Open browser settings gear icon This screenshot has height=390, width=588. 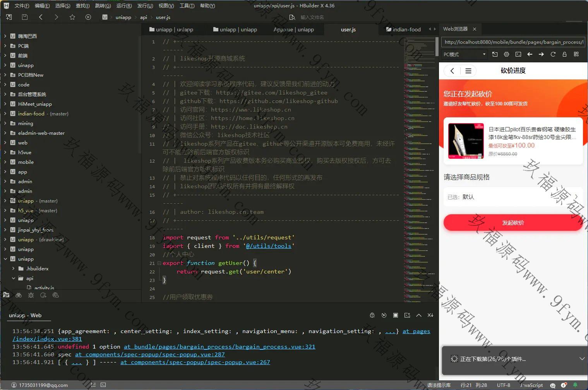[506, 54]
